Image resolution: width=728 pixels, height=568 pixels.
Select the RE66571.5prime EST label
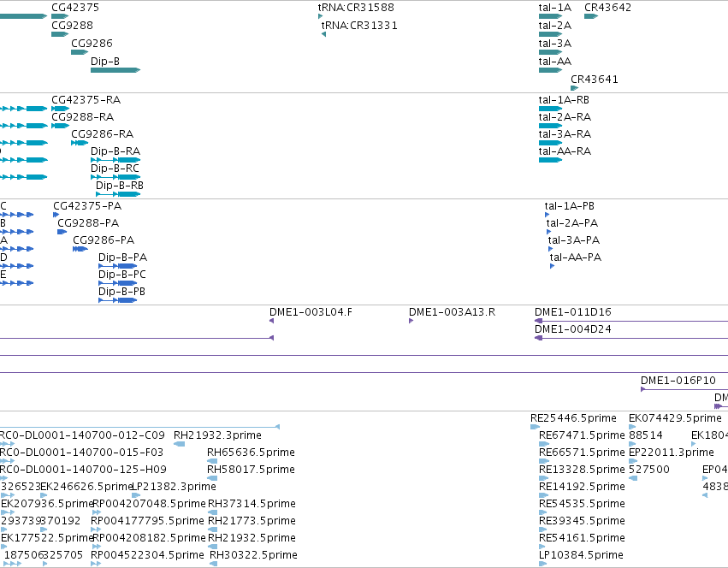[x=582, y=453]
